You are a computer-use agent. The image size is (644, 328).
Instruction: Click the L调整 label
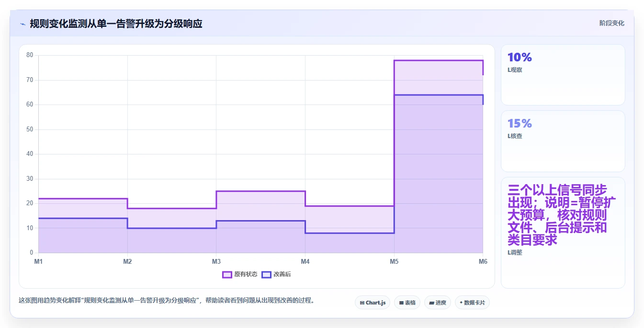pyautogui.click(x=515, y=252)
